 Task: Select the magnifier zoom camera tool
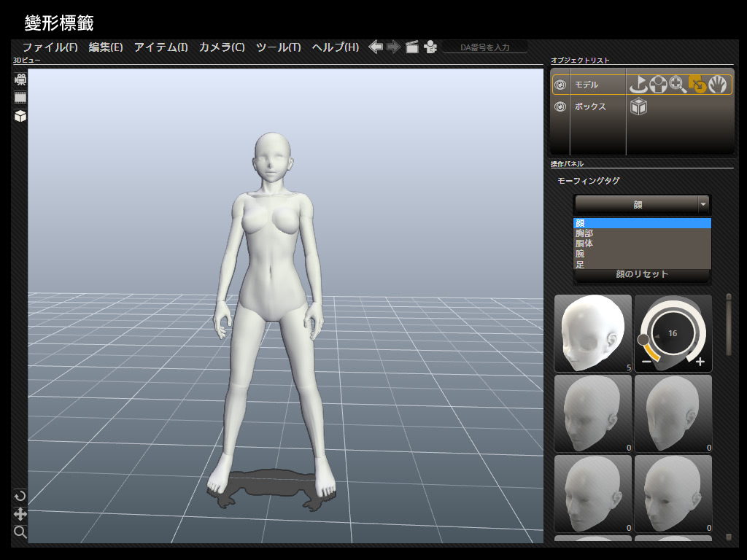[20, 532]
